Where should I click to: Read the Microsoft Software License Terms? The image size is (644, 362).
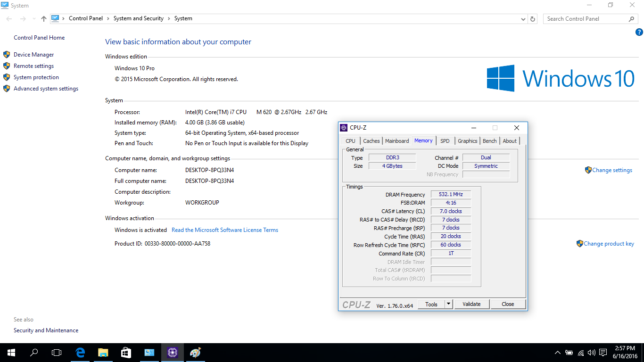[x=225, y=230]
